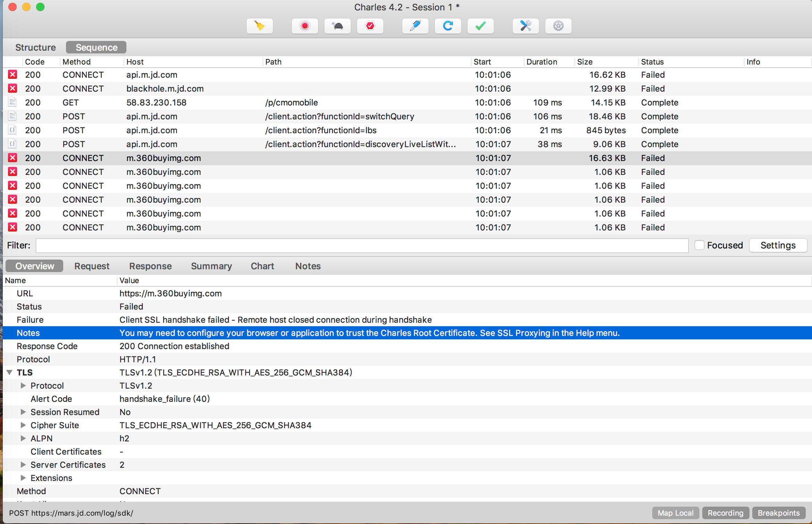Click the gear/preferences icon
Viewport: 812px width, 524px height.
click(558, 25)
